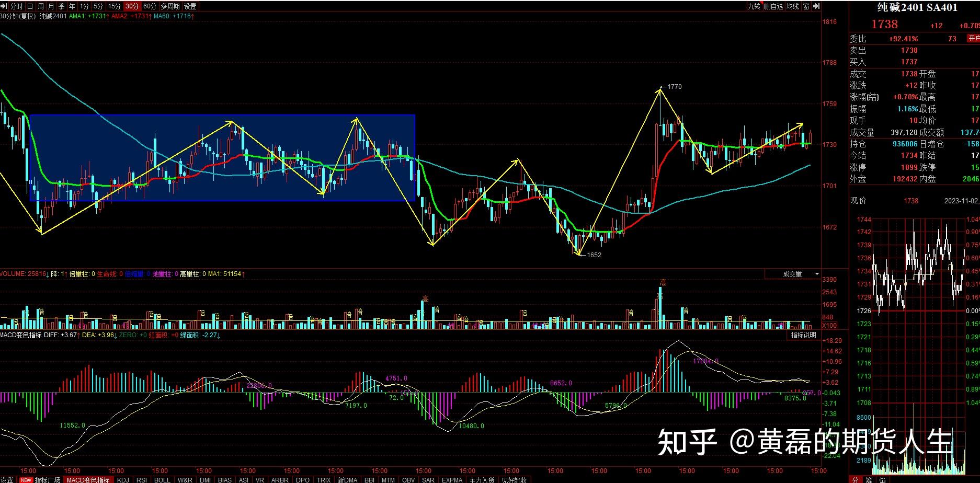The width and height of the screenshot is (980, 483).
Task: Click the AMA2 +1731 indicator label
Action: pos(131,16)
